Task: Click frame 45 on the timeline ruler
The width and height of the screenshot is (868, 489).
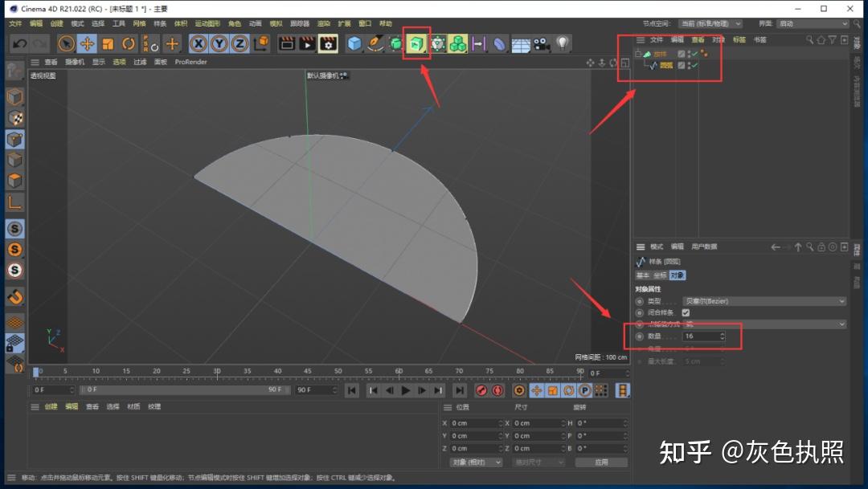Action: [307, 371]
